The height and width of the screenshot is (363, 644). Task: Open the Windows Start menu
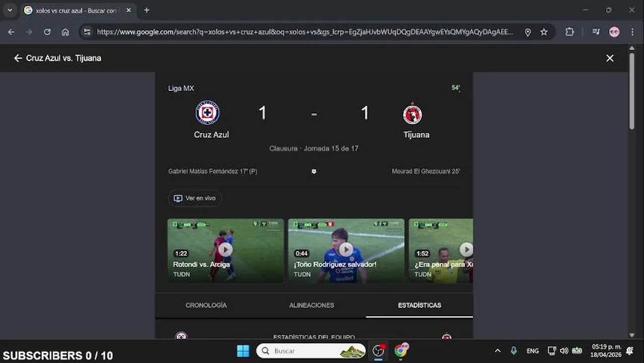[x=243, y=351]
